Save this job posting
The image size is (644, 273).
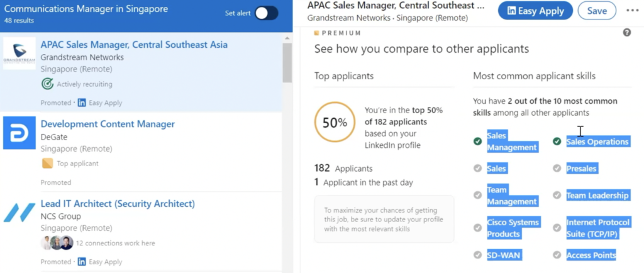coord(597,11)
